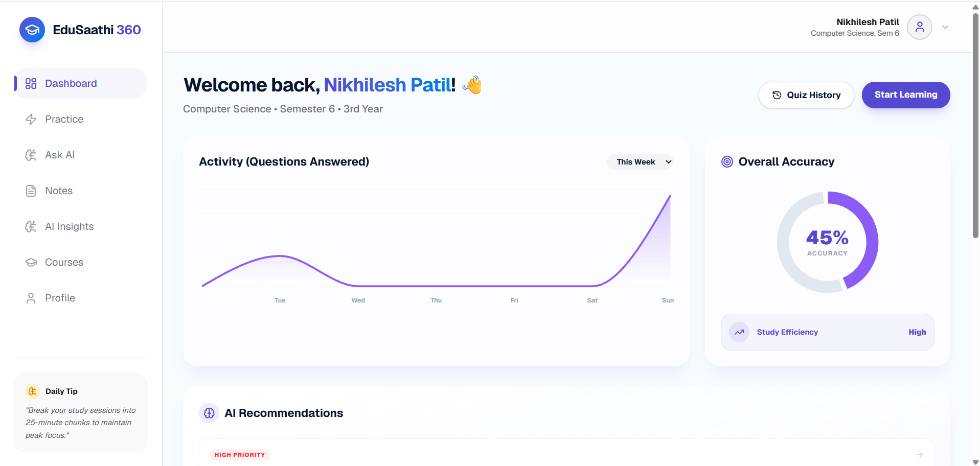Click the Study Efficiency trend icon
The image size is (980, 466).
739,332
